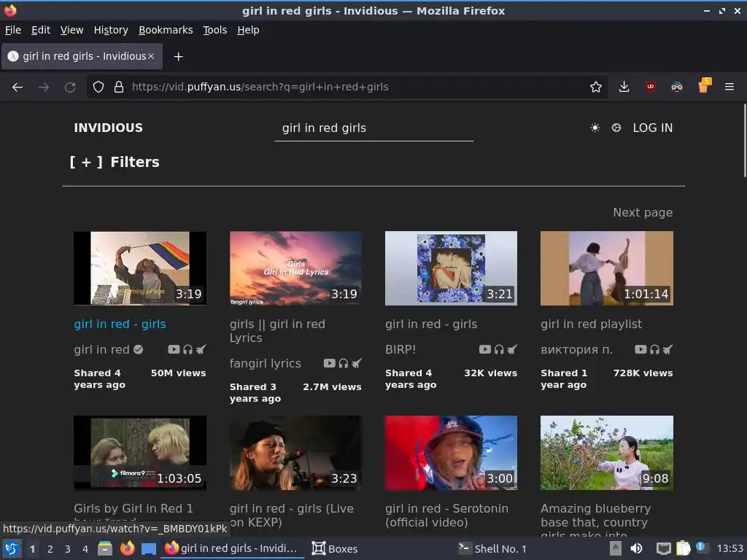
Task: Open the downloads icon
Action: [x=624, y=87]
